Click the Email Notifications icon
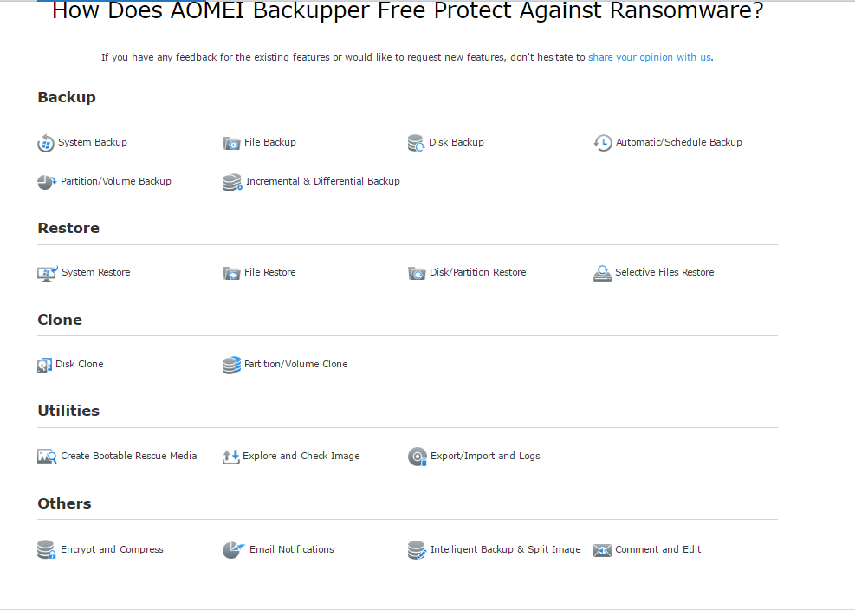The image size is (855, 616). point(233,550)
